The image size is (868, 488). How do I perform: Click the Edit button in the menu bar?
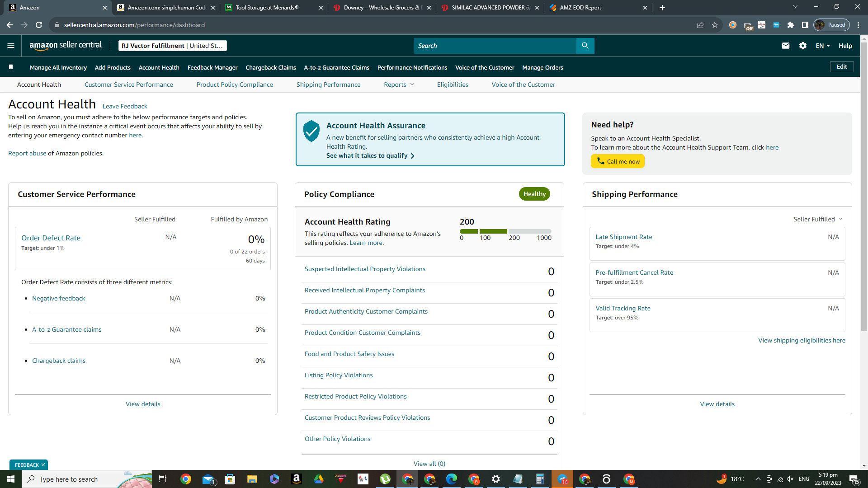pos(842,67)
